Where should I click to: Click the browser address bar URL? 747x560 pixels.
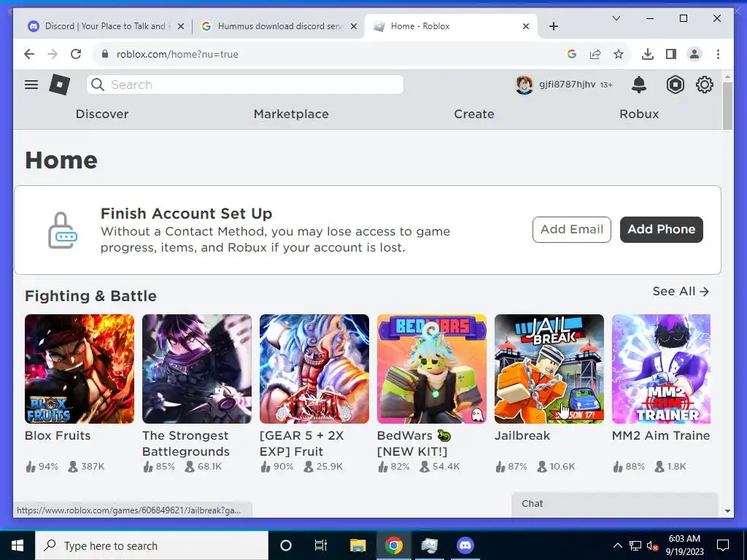[x=177, y=54]
